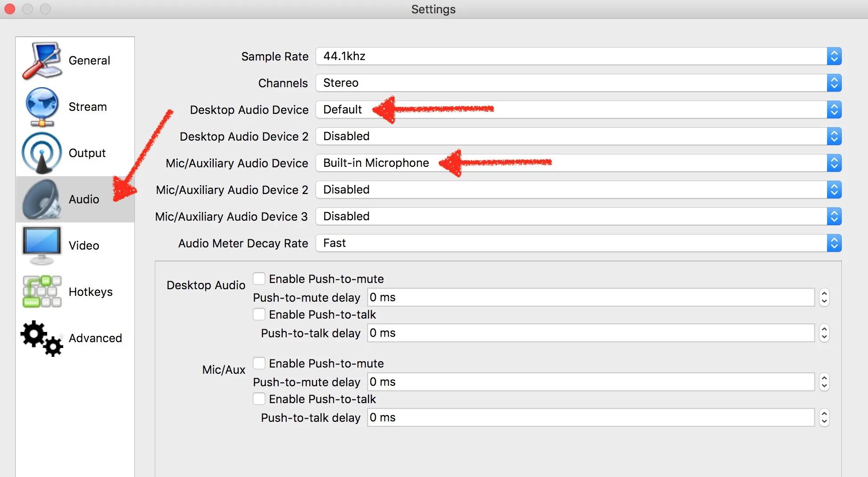868x477 pixels.
Task: Expand the Desktop Audio Device dropdown
Action: (578, 110)
